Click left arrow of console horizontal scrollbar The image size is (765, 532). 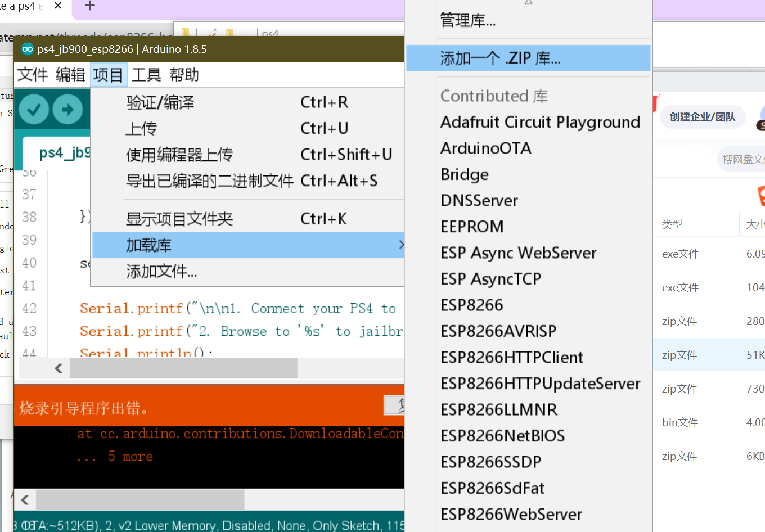click(x=25, y=499)
